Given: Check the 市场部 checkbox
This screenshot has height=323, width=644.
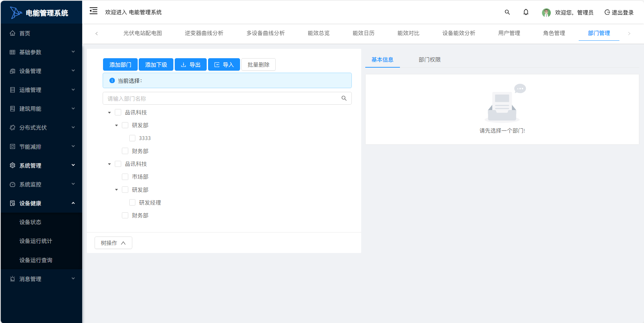Looking at the screenshot, I should pos(125,177).
